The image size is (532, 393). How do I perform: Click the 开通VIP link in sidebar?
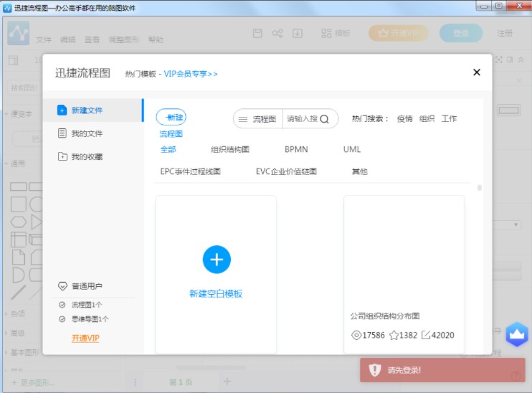(85, 338)
